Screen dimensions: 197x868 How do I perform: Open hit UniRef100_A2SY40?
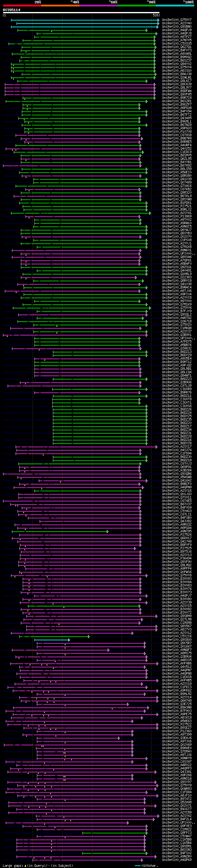point(177,23)
